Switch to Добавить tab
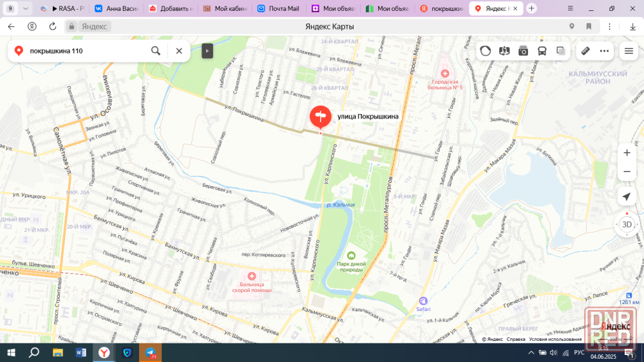Viewport: 644px width, 362px height. (171, 8)
